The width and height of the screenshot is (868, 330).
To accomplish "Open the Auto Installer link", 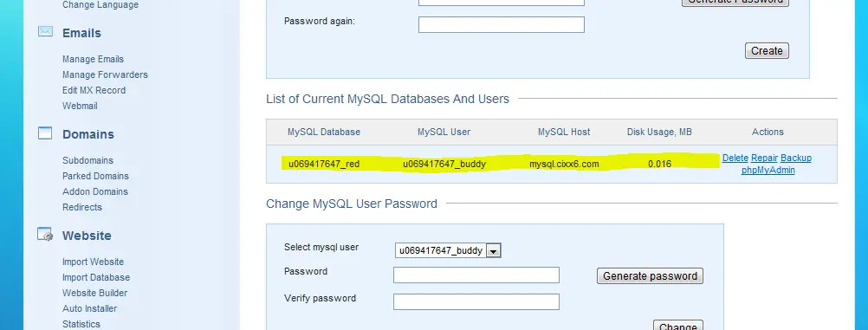I will pos(90,308).
